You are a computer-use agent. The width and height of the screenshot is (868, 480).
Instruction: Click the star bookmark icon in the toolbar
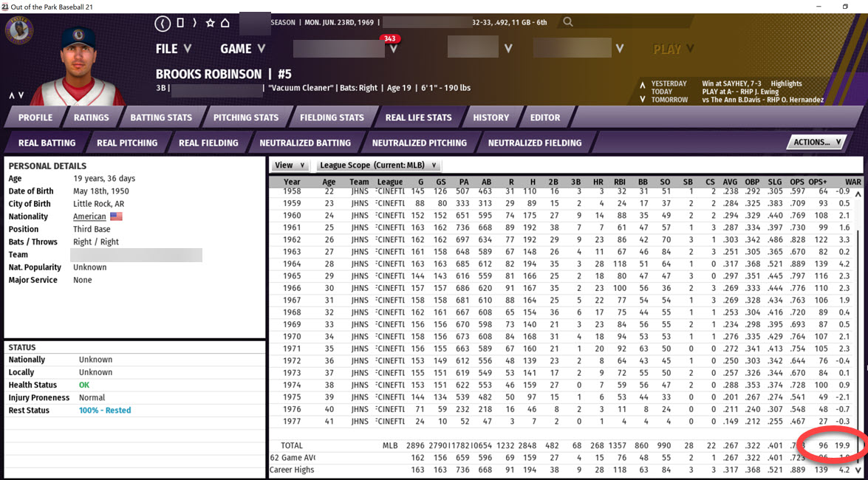tap(210, 23)
